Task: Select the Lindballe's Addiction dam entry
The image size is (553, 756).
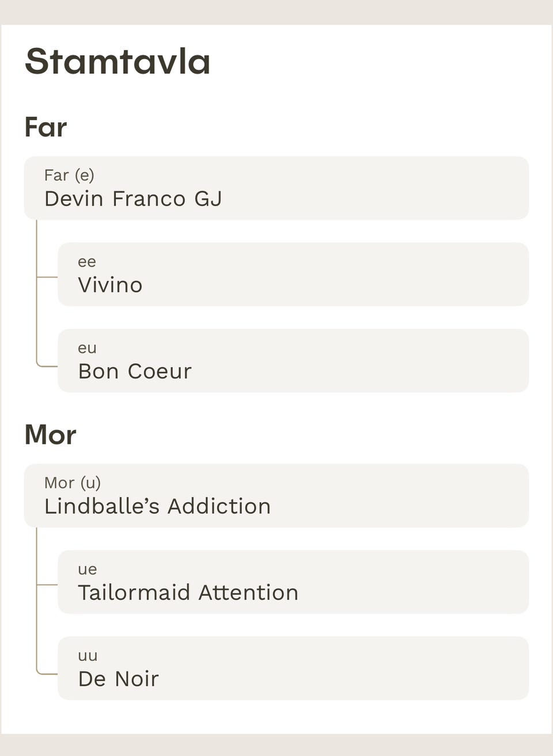Action: (x=276, y=496)
